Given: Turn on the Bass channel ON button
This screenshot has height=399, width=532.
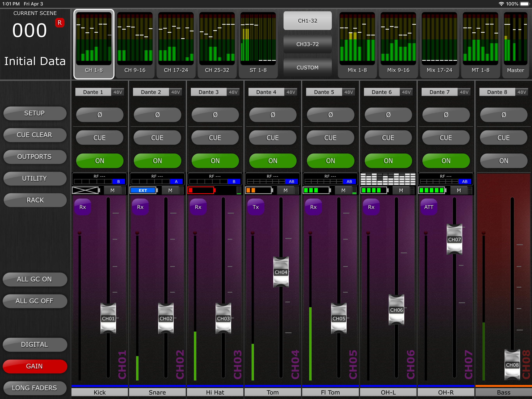Looking at the screenshot, I should tap(503, 161).
